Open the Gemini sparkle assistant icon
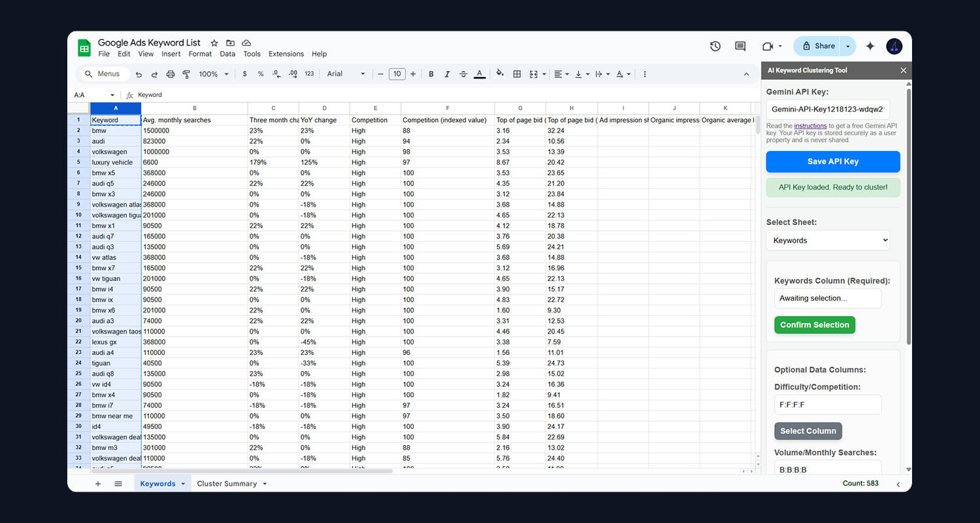980x523 pixels. 870,46
